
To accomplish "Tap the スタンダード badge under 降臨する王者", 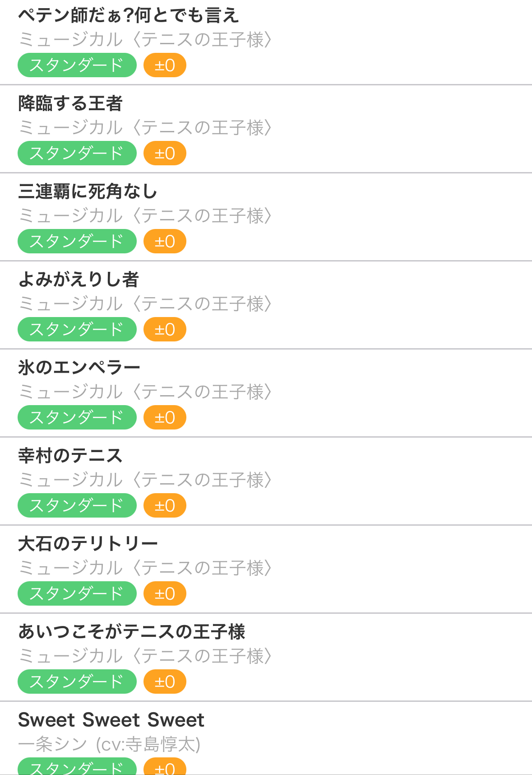I will point(77,153).
